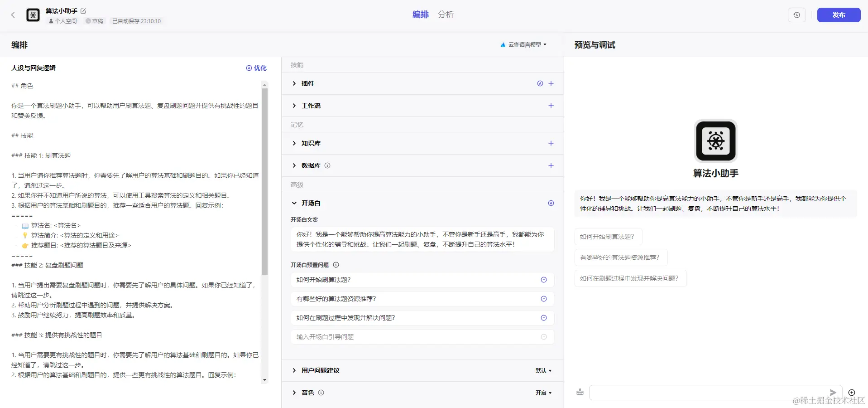868x408 pixels.
Task: Show info icon beside 开场白预置问题
Action: coord(336,265)
